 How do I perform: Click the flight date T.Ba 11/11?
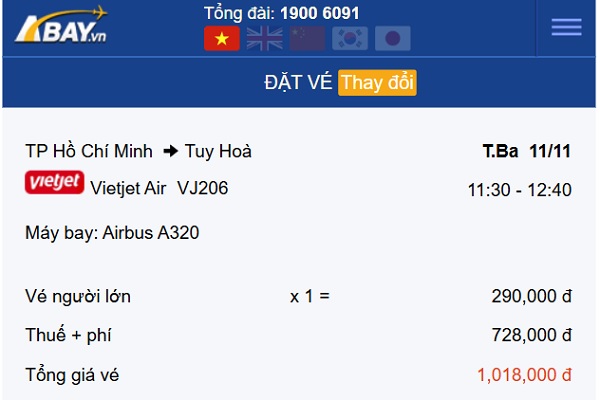[x=527, y=152]
